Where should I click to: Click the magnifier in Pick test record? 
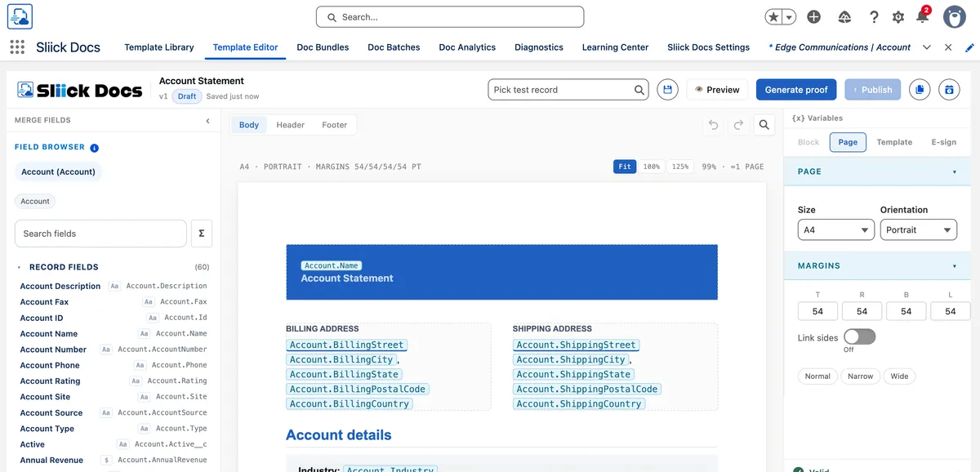pyautogui.click(x=639, y=90)
